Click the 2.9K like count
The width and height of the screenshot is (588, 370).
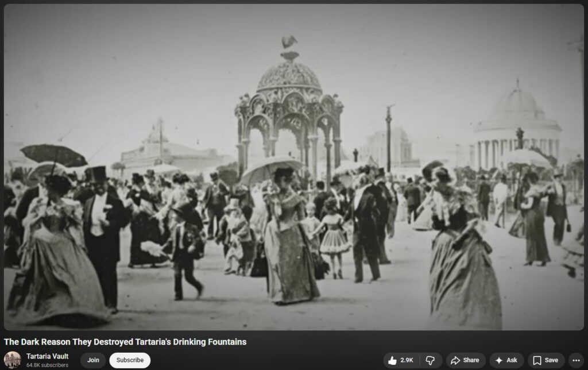(407, 360)
